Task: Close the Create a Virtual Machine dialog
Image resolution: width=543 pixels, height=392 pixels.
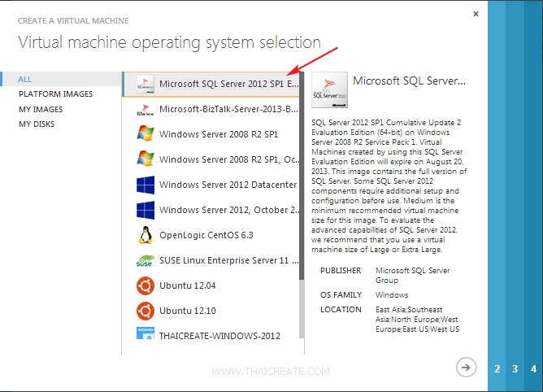Action: click(x=476, y=14)
